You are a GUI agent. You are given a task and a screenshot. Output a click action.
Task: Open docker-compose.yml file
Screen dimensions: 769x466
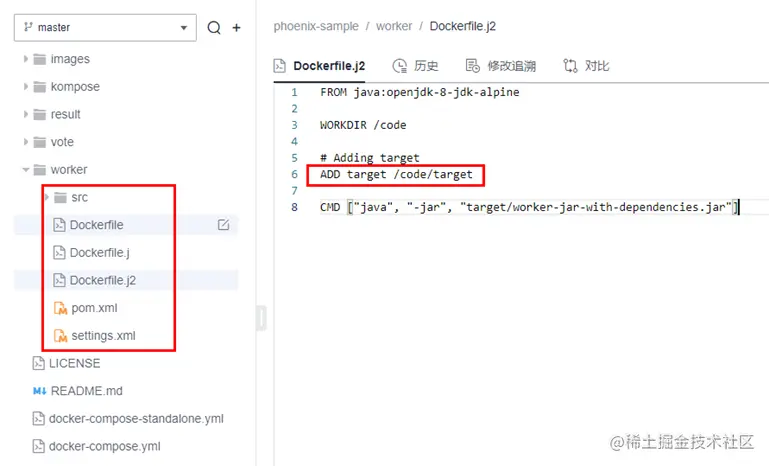pos(105,446)
